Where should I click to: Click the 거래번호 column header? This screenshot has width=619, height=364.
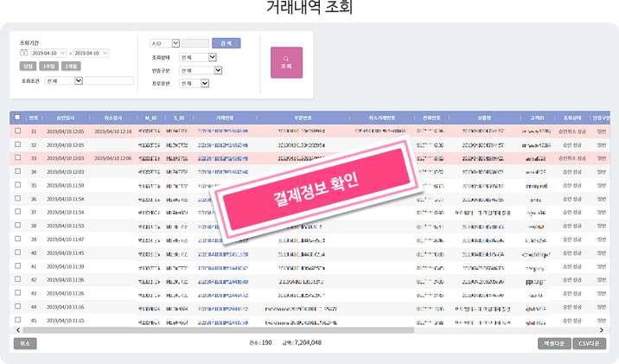click(x=225, y=118)
